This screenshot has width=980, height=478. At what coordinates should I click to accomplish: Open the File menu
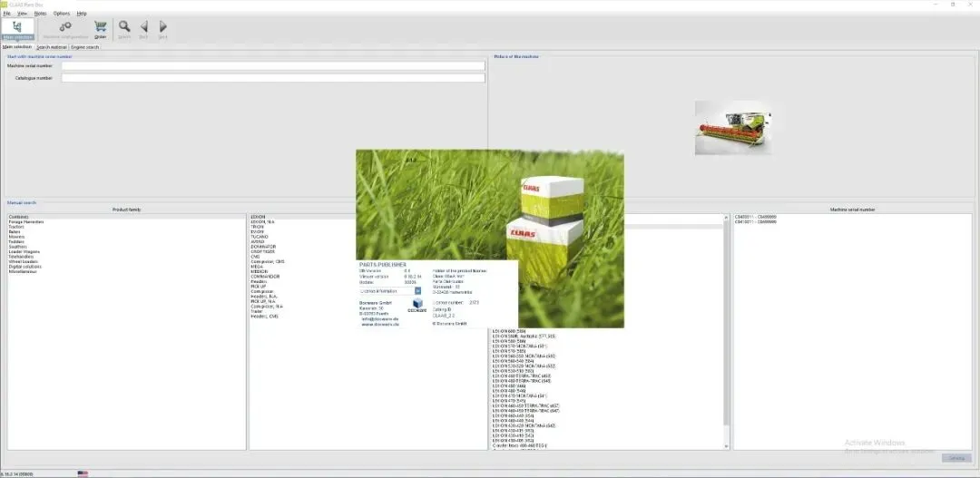7,13
